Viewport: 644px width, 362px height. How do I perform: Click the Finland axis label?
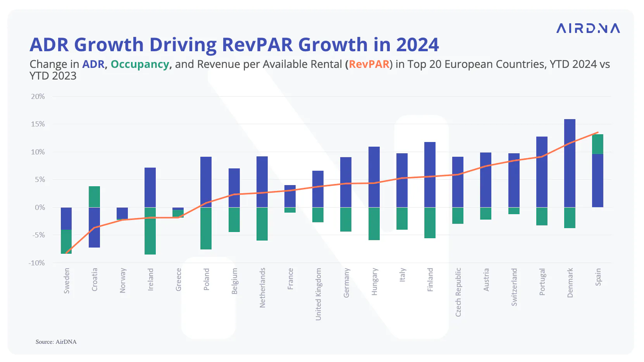[x=430, y=279]
